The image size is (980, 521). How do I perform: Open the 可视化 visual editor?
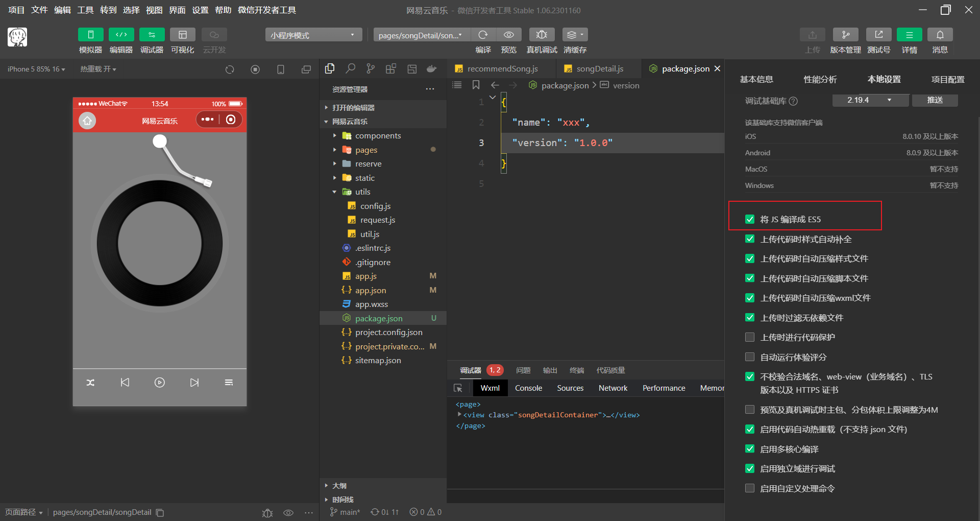point(182,35)
